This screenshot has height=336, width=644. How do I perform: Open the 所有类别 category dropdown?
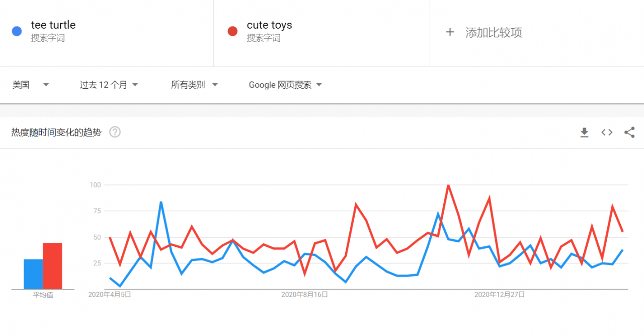(x=194, y=85)
